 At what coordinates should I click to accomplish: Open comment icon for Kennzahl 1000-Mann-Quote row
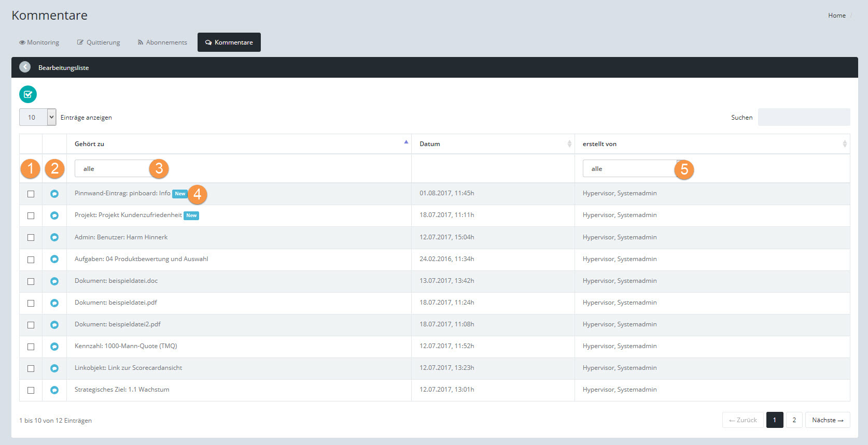pyautogui.click(x=54, y=347)
